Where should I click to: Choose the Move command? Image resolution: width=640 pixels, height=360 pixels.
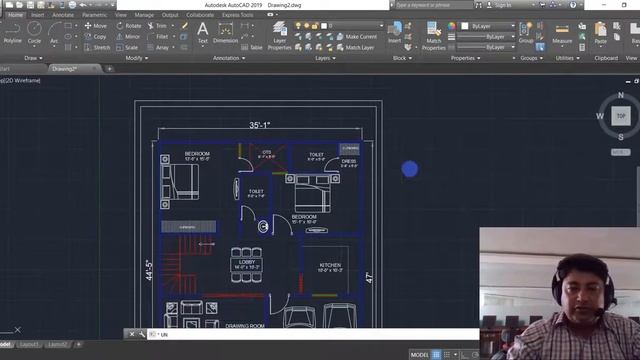[96, 26]
